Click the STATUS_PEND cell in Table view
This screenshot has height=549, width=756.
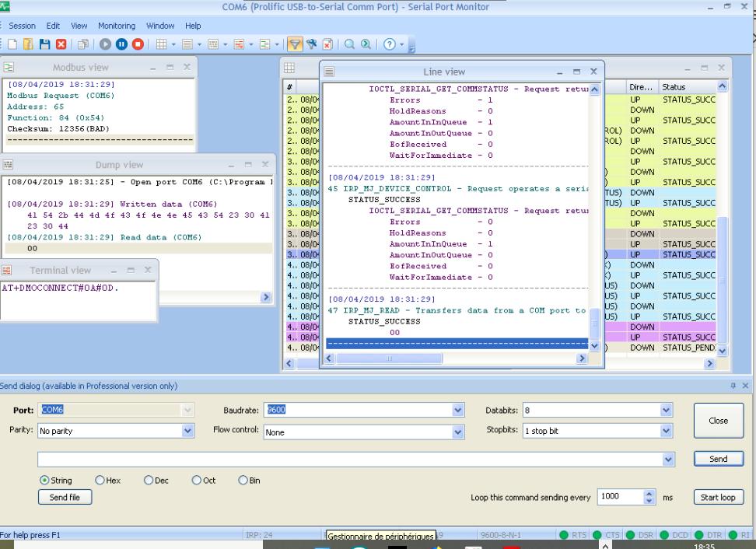(x=688, y=348)
